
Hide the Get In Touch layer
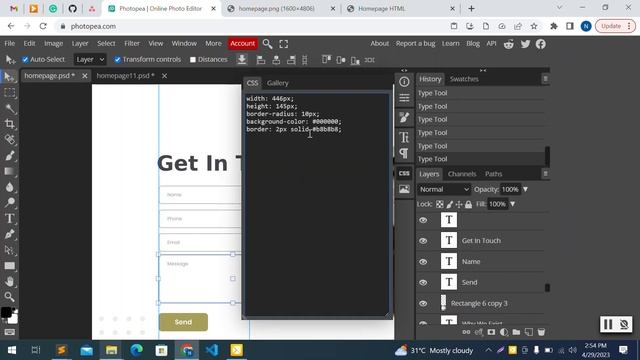[423, 241]
